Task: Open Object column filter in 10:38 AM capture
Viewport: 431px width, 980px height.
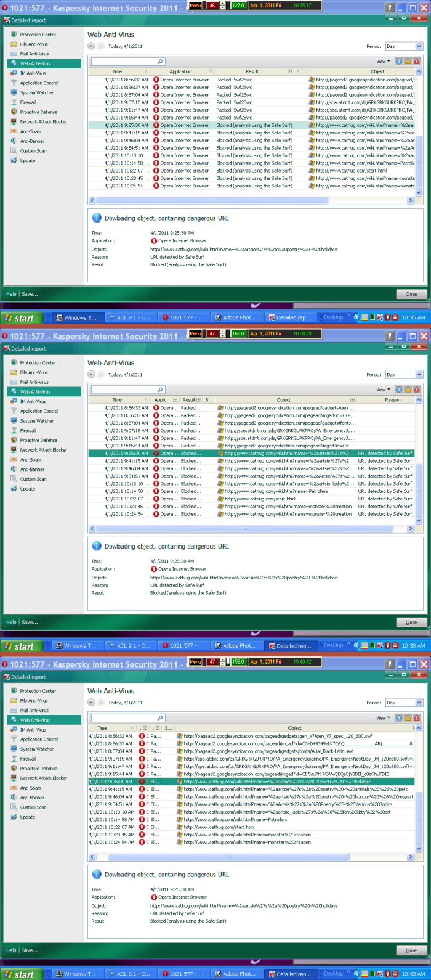Action: pos(353,399)
